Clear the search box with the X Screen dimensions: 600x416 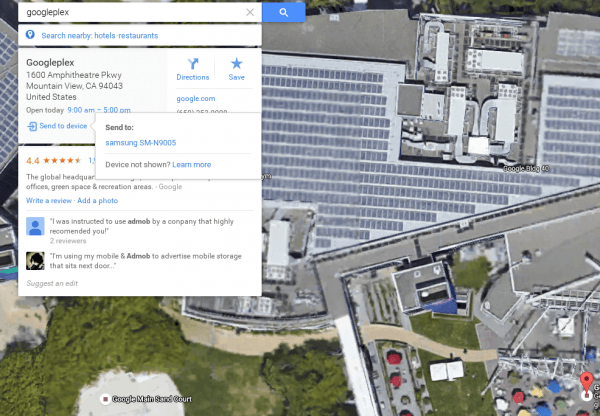pyautogui.click(x=250, y=12)
